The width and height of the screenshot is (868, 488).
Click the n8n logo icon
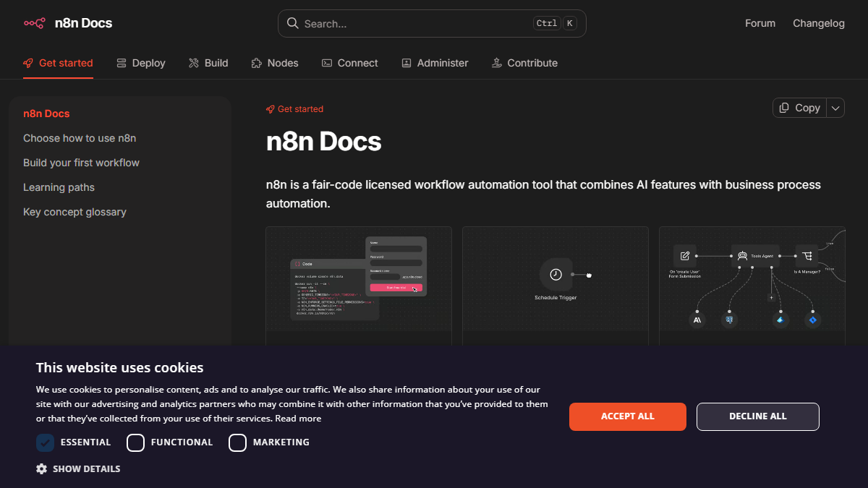[34, 23]
